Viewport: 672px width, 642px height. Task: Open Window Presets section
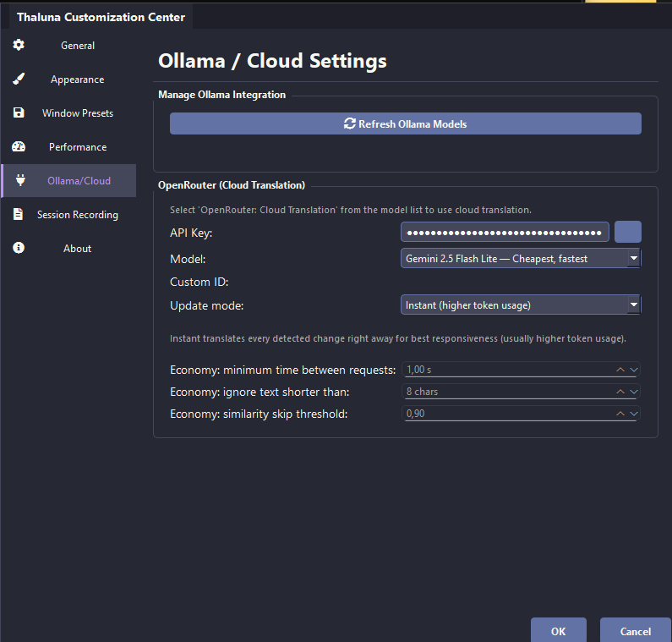[x=68, y=112]
